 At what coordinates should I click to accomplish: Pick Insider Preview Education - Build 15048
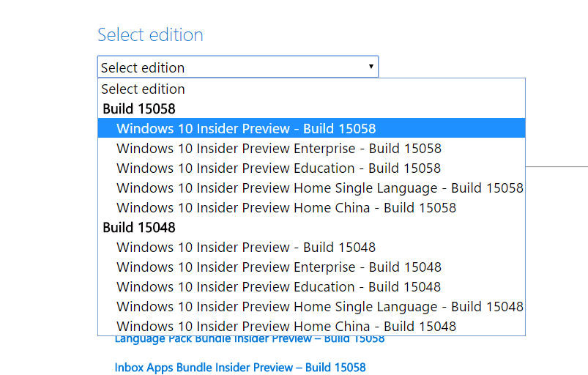[x=278, y=287]
